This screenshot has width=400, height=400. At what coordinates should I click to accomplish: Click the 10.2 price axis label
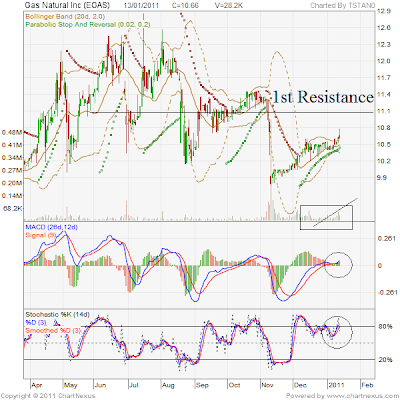pyautogui.click(x=384, y=161)
